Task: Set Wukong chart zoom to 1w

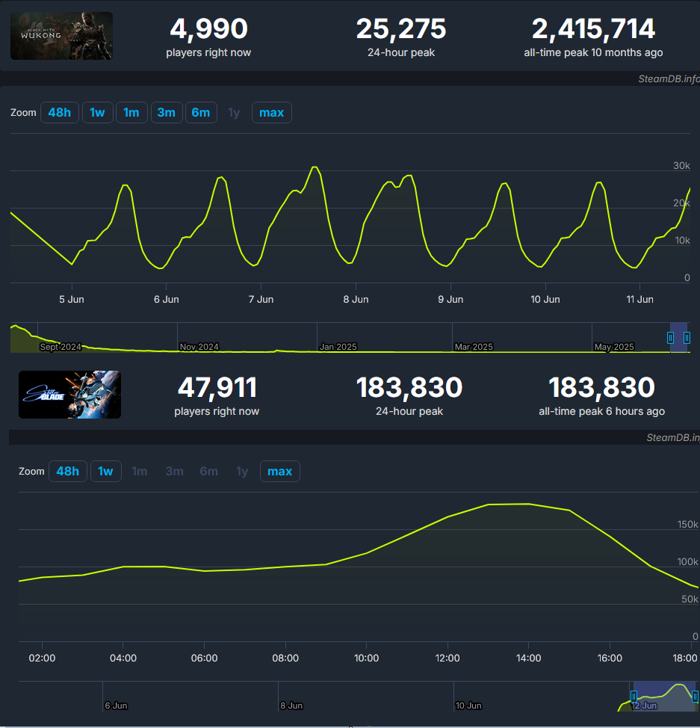Action: (97, 112)
